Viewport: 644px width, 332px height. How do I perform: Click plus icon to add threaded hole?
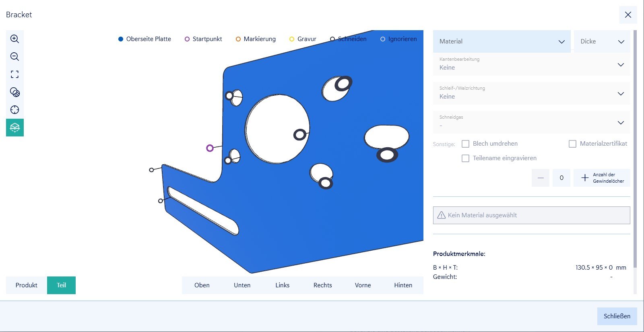[585, 178]
